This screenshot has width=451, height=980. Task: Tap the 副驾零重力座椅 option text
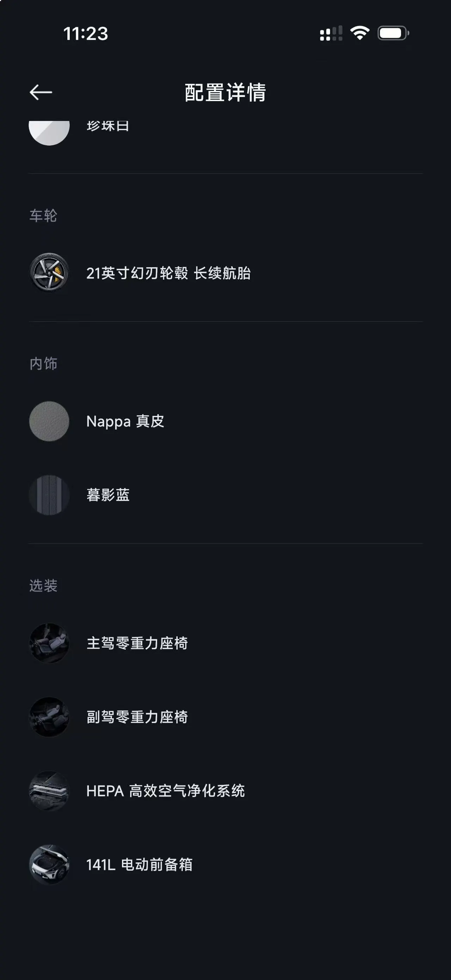pyautogui.click(x=137, y=717)
